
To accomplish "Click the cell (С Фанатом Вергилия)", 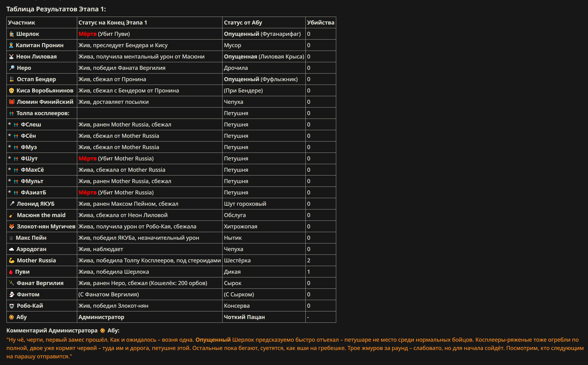I will click(x=149, y=294).
